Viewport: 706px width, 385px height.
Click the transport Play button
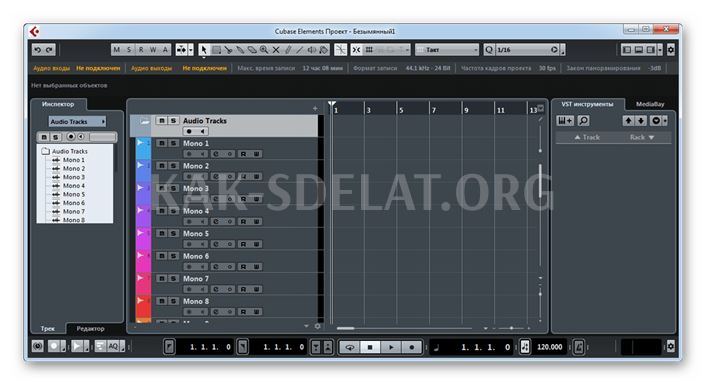391,347
